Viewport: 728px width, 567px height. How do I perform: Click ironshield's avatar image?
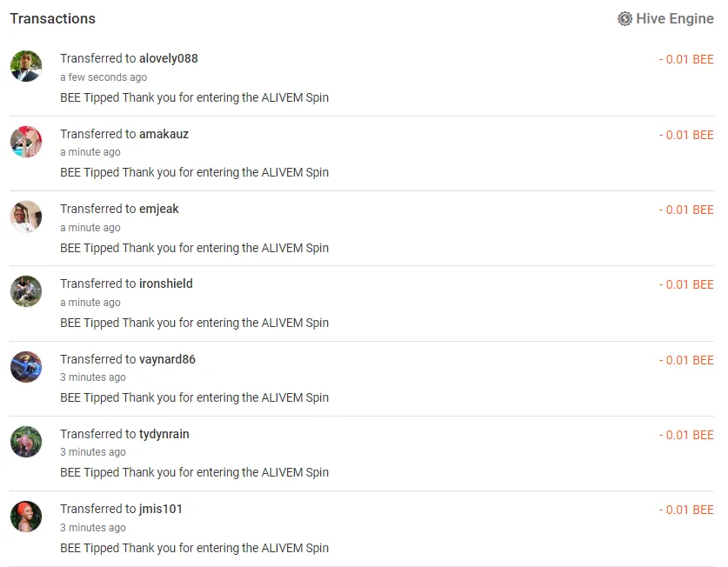point(26,291)
